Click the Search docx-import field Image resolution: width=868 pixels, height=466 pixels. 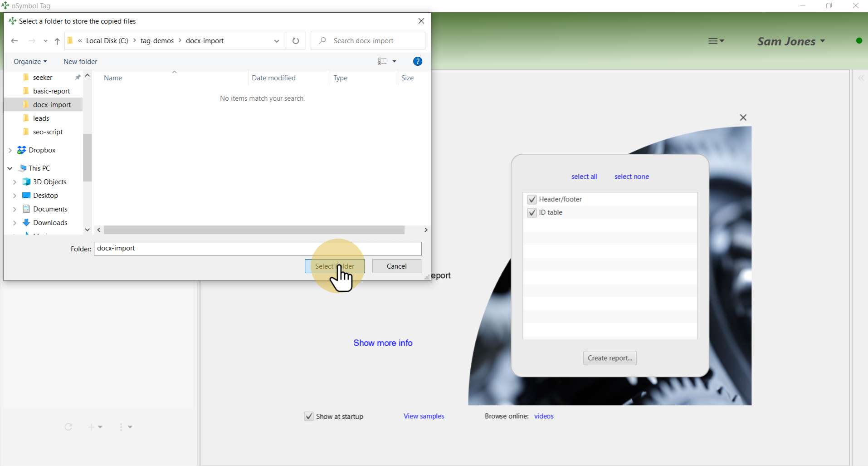368,41
